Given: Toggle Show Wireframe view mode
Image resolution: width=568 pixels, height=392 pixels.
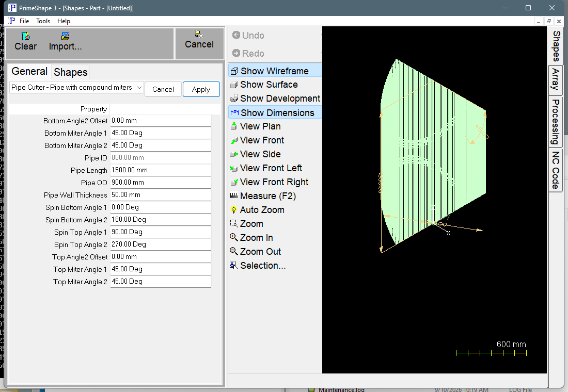Looking at the screenshot, I should click(x=275, y=71).
